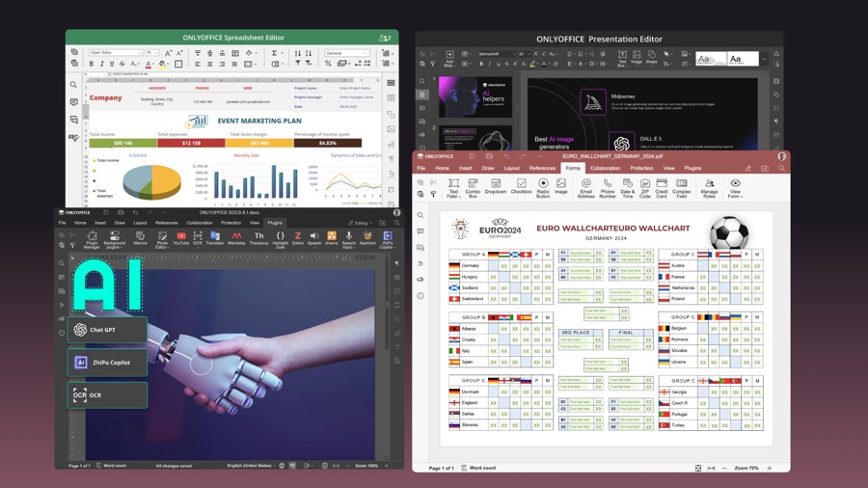Viewport: 868px width, 488px height.
Task: Click the ZhiPu Copilot button on the image
Action: (x=107, y=363)
